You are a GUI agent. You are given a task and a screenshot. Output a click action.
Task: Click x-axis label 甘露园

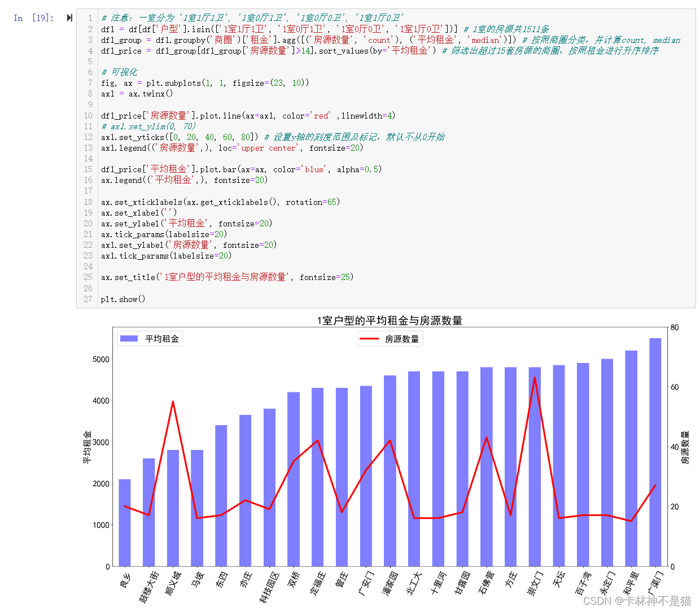point(463,584)
